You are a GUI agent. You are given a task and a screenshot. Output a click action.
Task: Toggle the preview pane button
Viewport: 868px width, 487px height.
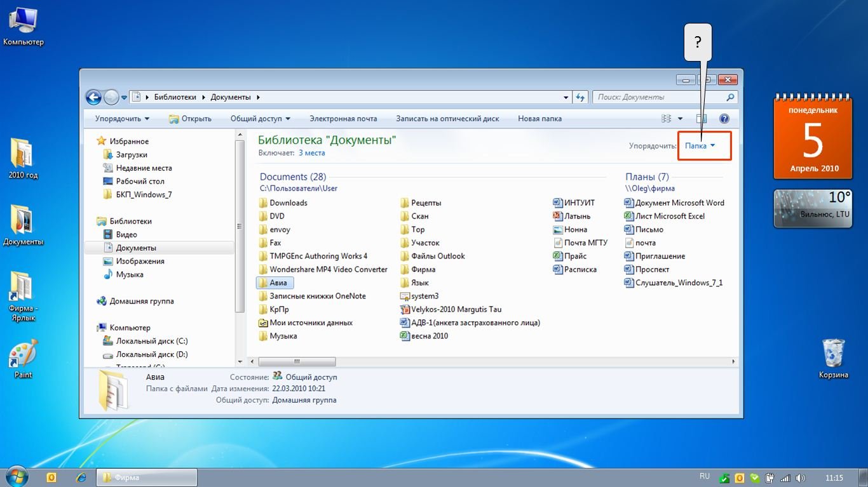pos(702,119)
